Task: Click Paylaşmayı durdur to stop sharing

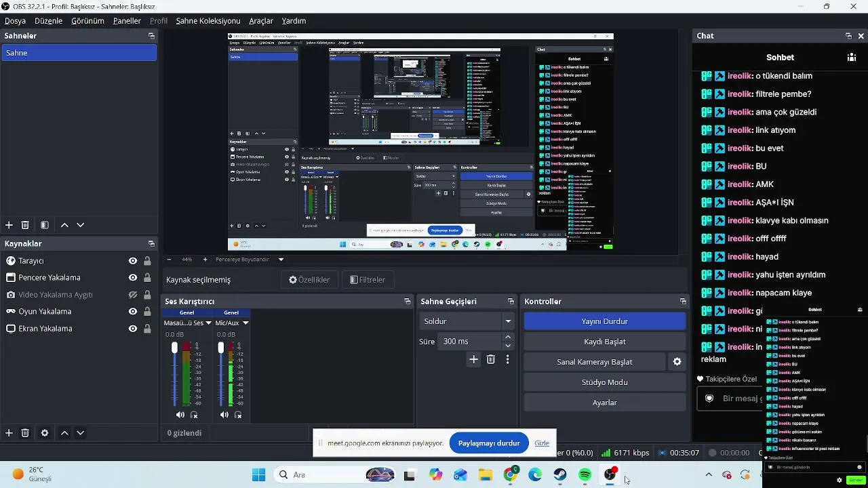Action: [x=489, y=443]
